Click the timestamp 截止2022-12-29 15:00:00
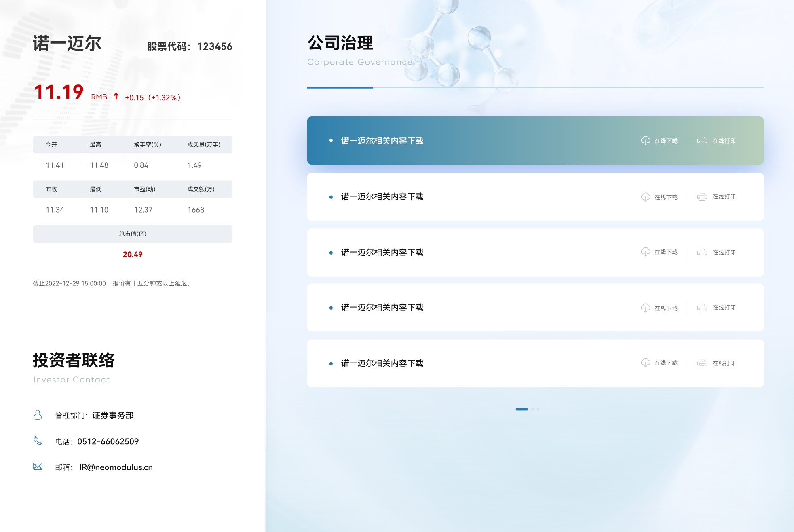794x532 pixels. 69,283
